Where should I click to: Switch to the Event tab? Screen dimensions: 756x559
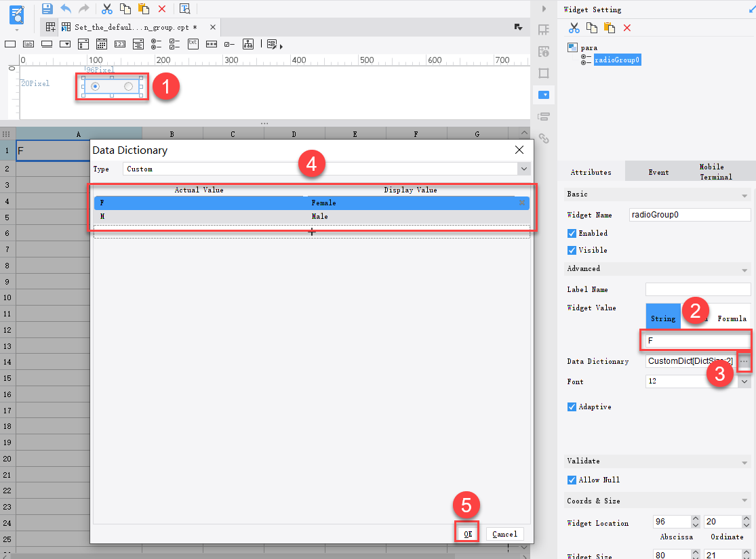pos(658,171)
